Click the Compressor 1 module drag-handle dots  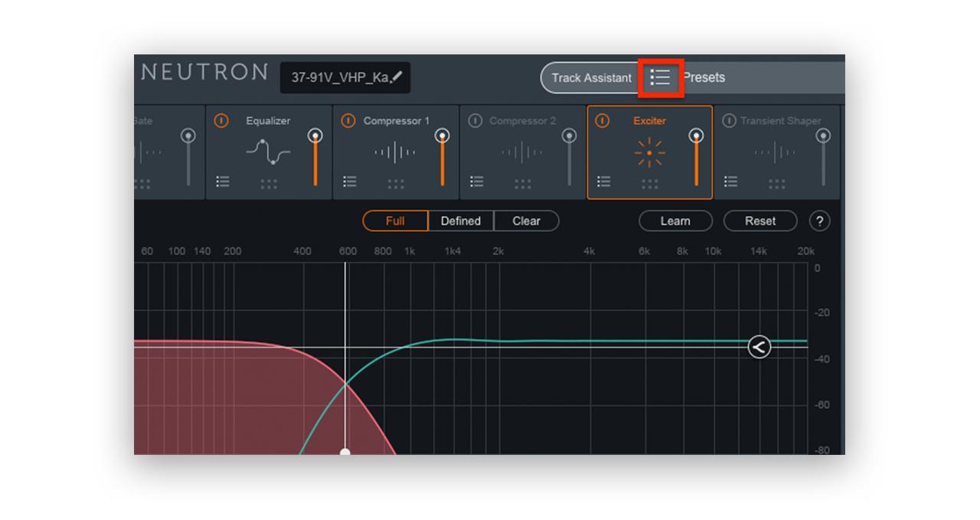tap(396, 184)
